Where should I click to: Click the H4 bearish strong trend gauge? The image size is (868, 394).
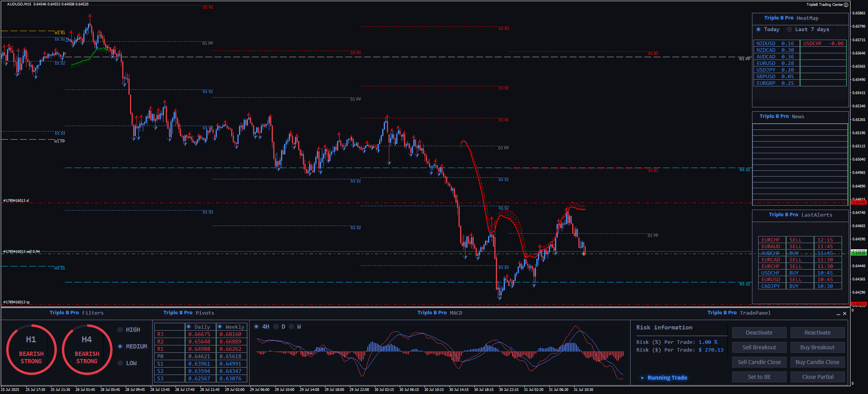(87, 350)
